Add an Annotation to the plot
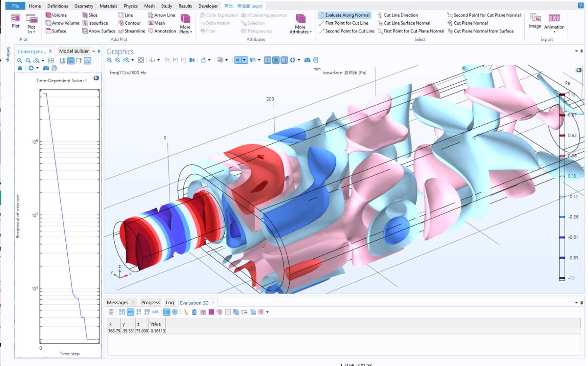 (x=162, y=31)
